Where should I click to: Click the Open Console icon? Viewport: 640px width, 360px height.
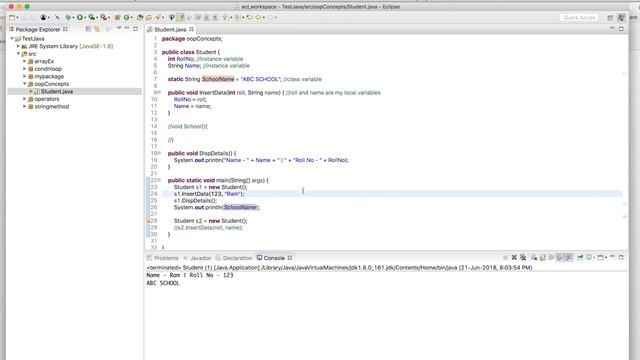[x=600, y=258]
